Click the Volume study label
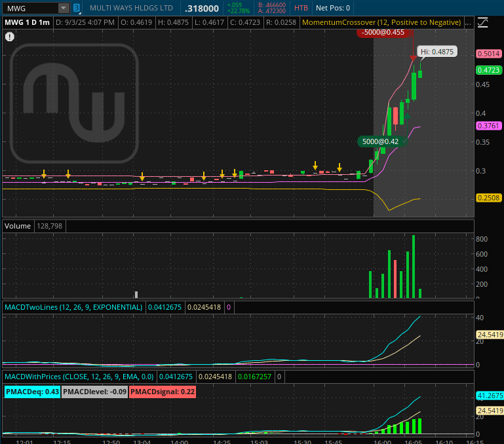Image resolution: width=504 pixels, height=444 pixels. 18,226
